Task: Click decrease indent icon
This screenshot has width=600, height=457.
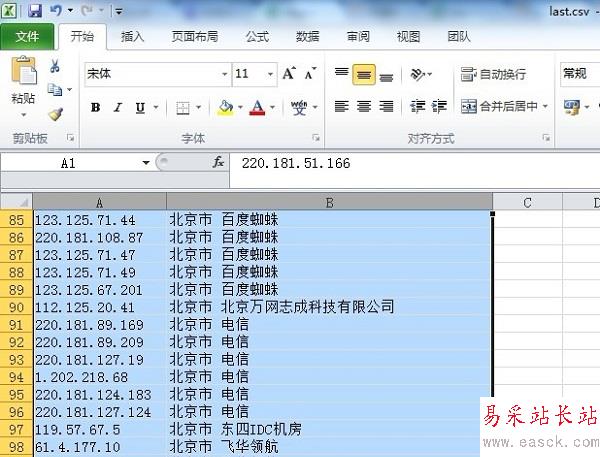Action: click(417, 106)
